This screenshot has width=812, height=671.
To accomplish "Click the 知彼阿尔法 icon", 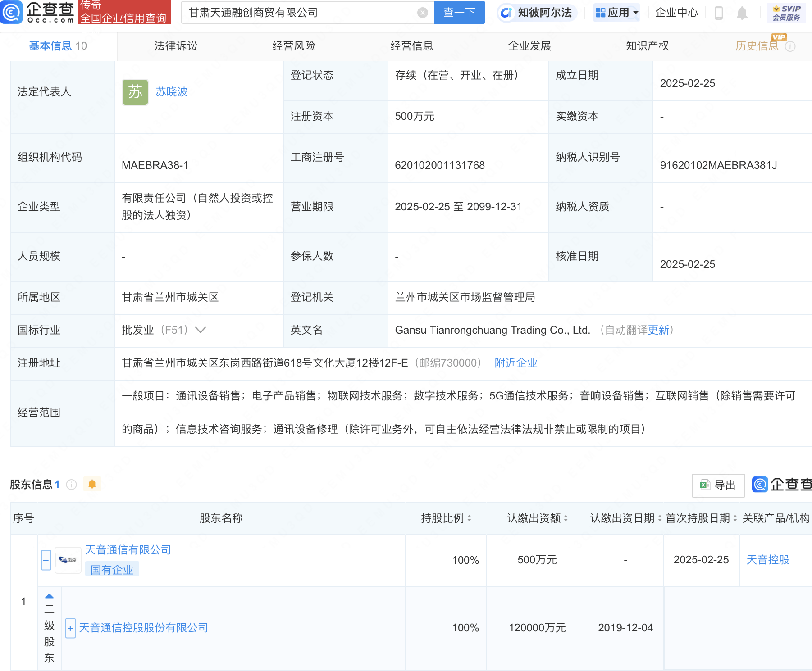I will (x=506, y=13).
